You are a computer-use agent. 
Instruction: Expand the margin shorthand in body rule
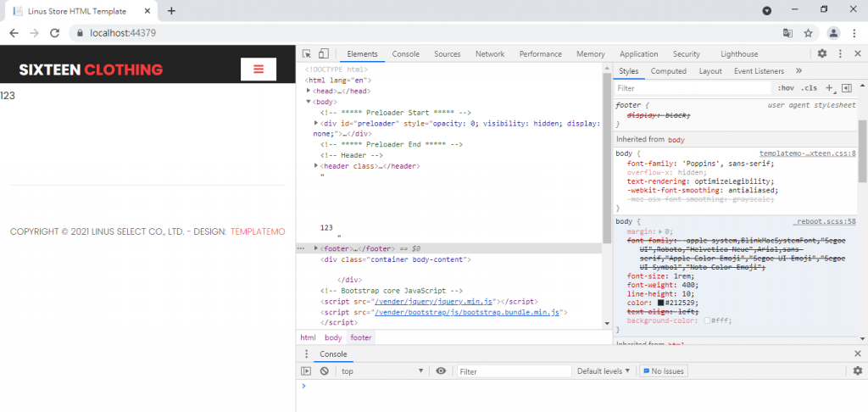(659, 231)
